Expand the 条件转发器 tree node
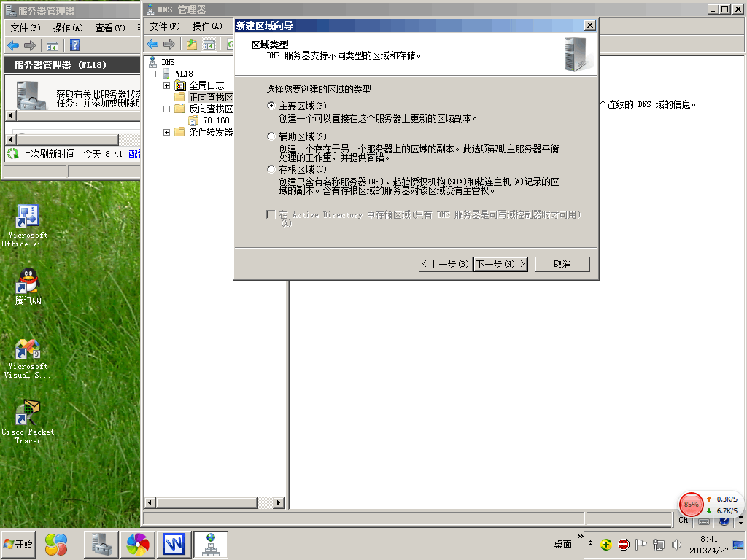Screen dimensions: 747x560 (x=167, y=132)
